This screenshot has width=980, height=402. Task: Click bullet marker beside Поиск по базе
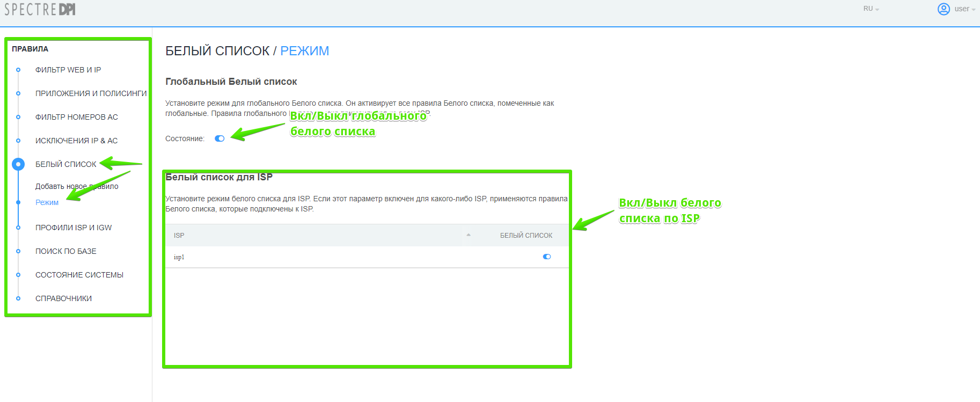click(18, 251)
